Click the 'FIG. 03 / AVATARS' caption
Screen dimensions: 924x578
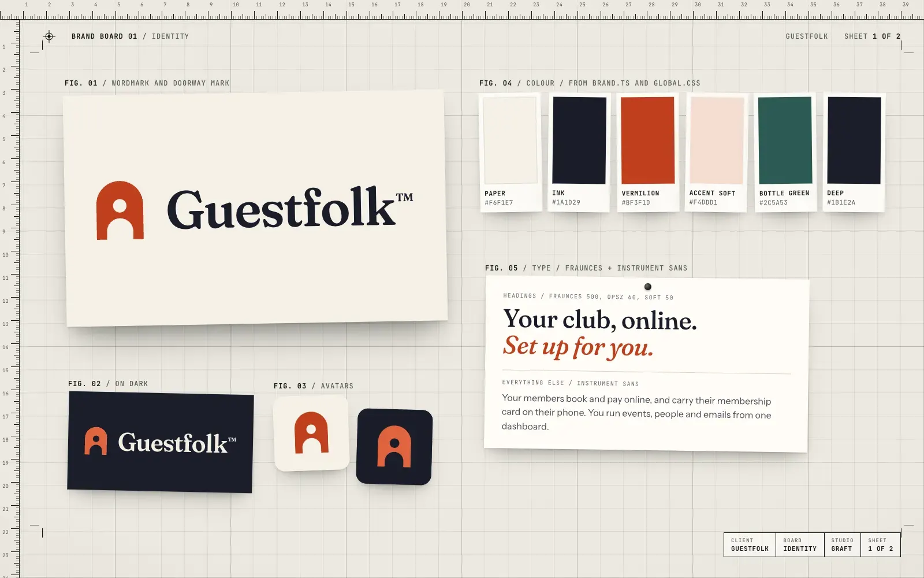click(314, 386)
